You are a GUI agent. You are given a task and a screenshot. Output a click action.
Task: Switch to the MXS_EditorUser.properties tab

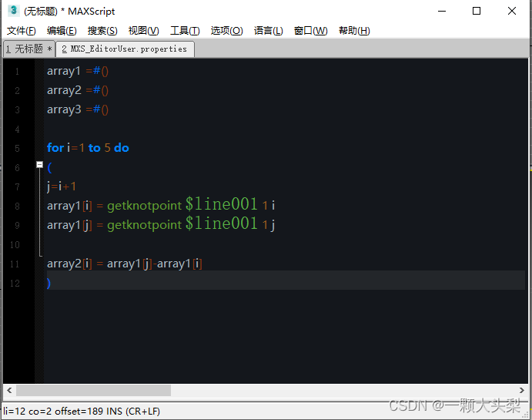[125, 49]
